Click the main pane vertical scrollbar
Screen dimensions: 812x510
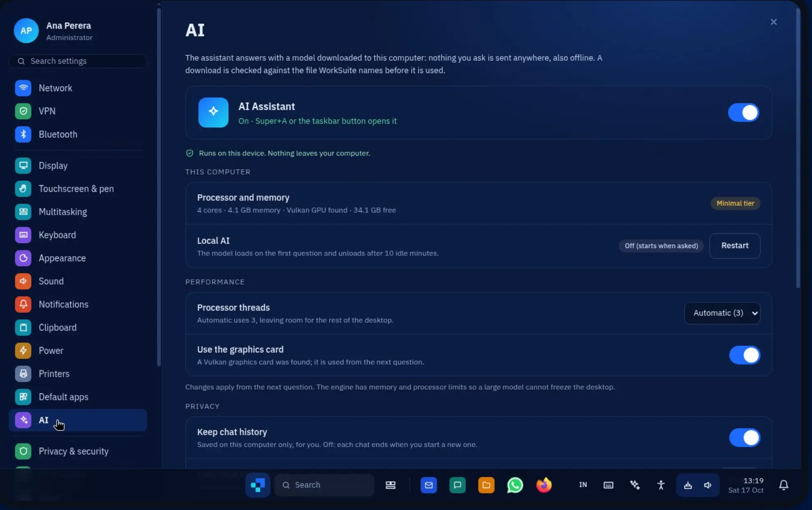(798, 148)
